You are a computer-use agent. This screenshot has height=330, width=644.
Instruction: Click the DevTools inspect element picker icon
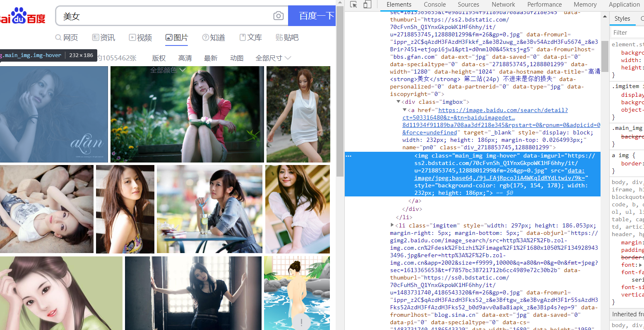(353, 5)
